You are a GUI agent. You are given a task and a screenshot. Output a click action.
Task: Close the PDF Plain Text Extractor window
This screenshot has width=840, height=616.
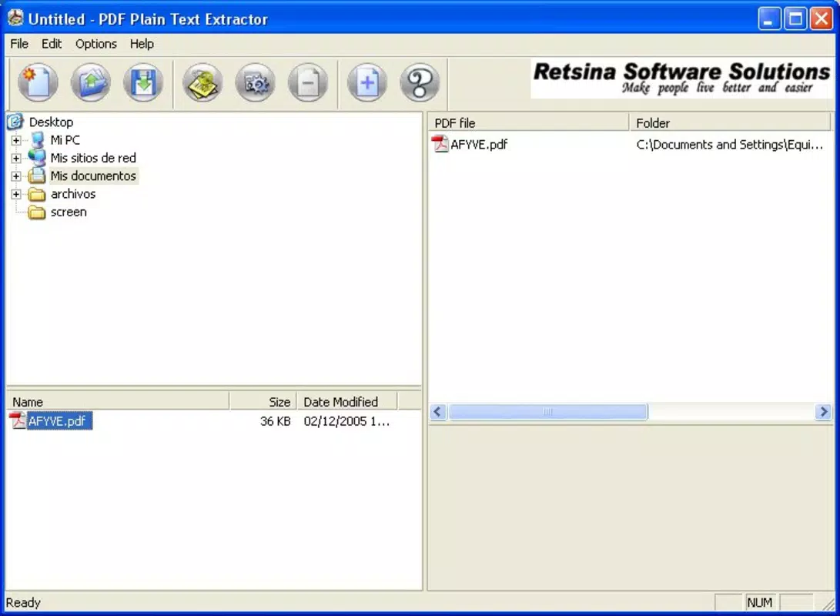[x=822, y=19]
